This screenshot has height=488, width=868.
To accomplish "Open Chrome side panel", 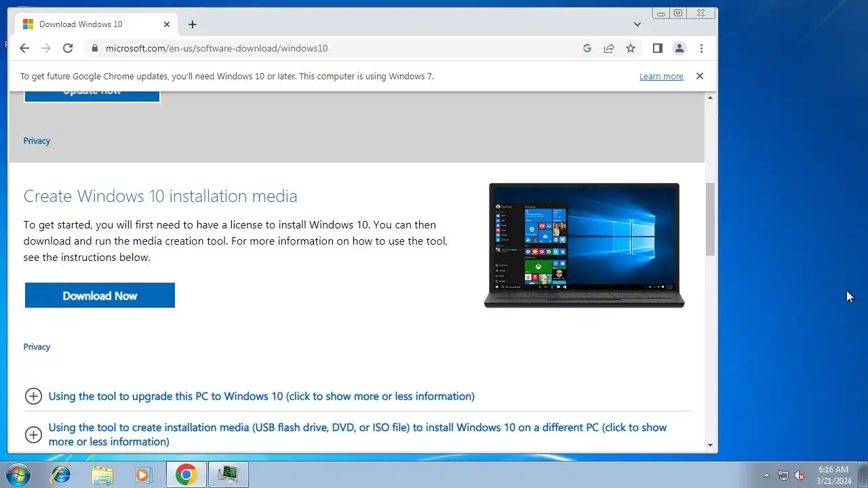I will [657, 48].
